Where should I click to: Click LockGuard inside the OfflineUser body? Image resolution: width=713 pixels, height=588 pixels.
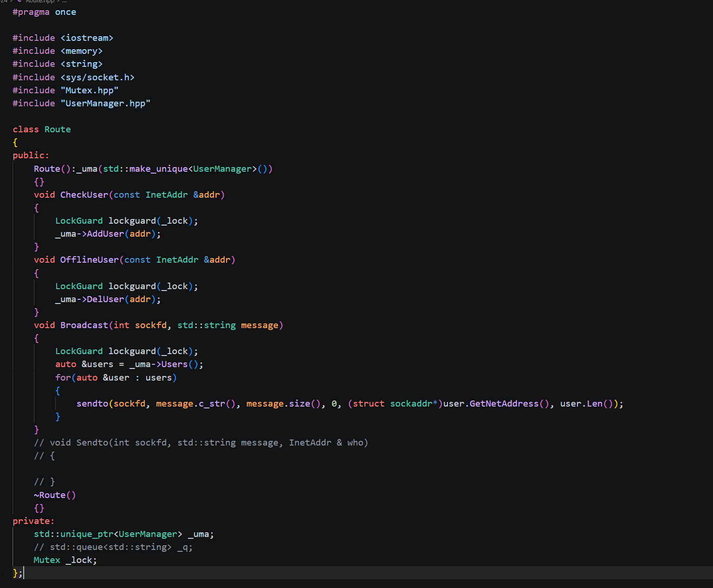tap(79, 286)
